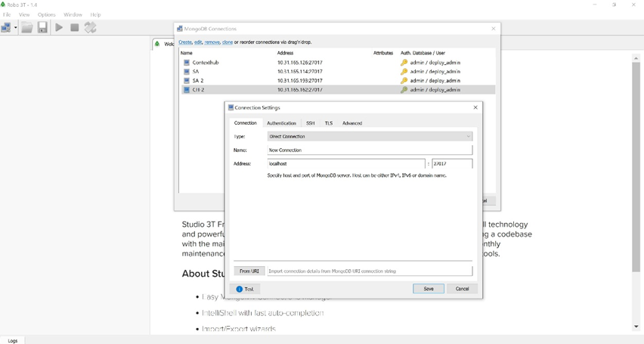
Task: Click the Rotate results toolbar icon
Action: 90,27
